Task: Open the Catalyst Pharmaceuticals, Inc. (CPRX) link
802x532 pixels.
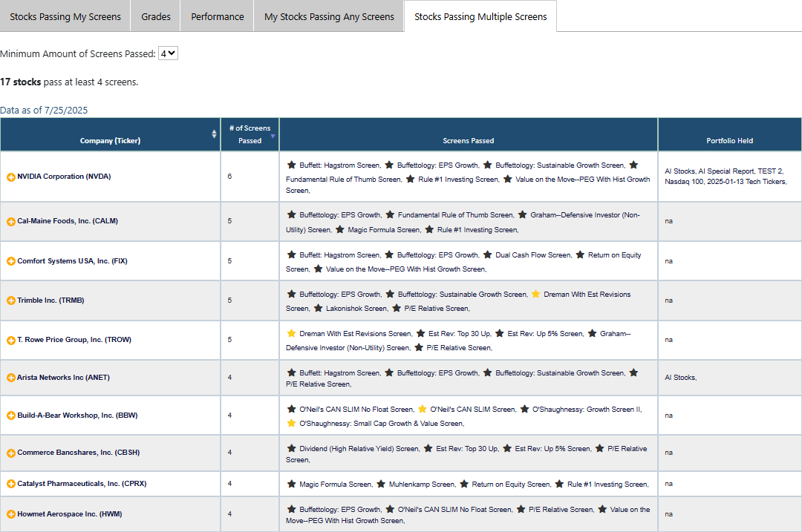Action: point(82,484)
